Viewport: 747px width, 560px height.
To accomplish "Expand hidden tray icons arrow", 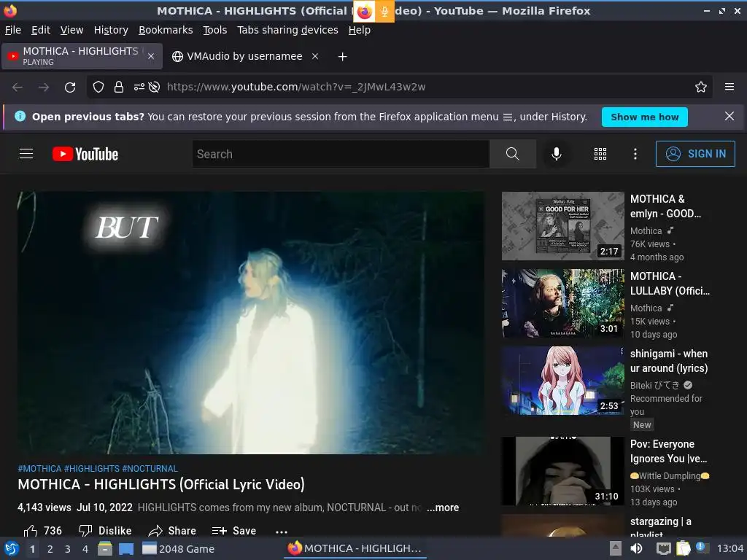I will tap(616, 548).
